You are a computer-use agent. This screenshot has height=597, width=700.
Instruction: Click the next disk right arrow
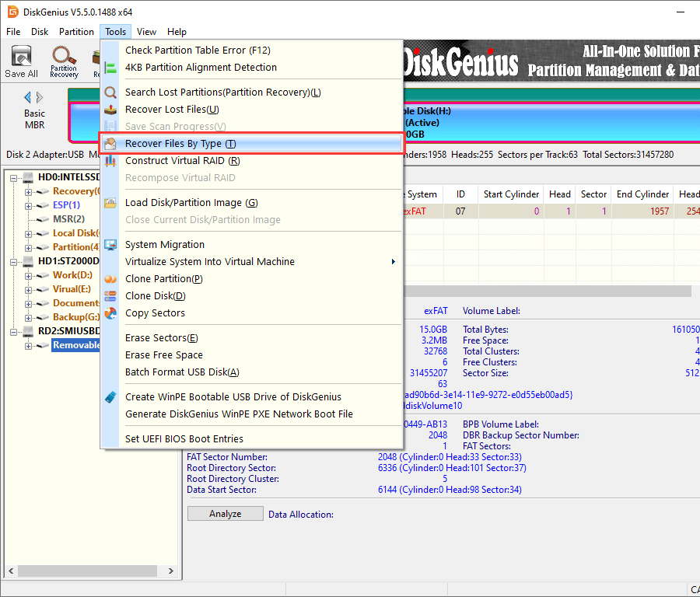40,97
